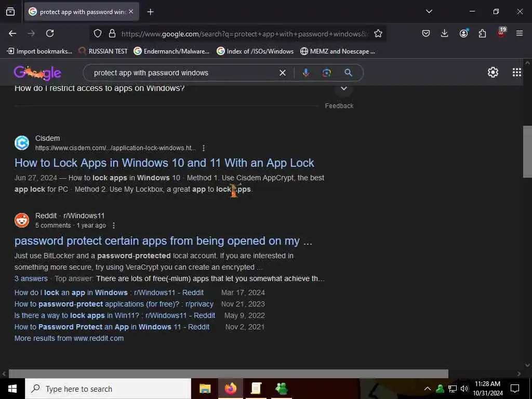Open the Extensions puzzle icon
Viewport: 532px width, 399px height.
pos(482,33)
